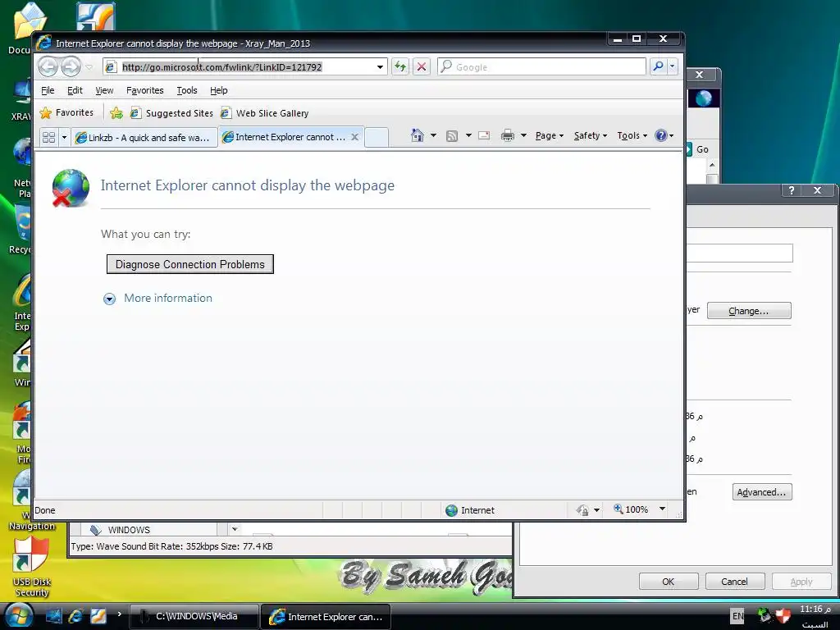The width and height of the screenshot is (840, 630).
Task: Close the Internet Explorer cannot display tab
Action: tap(354, 137)
